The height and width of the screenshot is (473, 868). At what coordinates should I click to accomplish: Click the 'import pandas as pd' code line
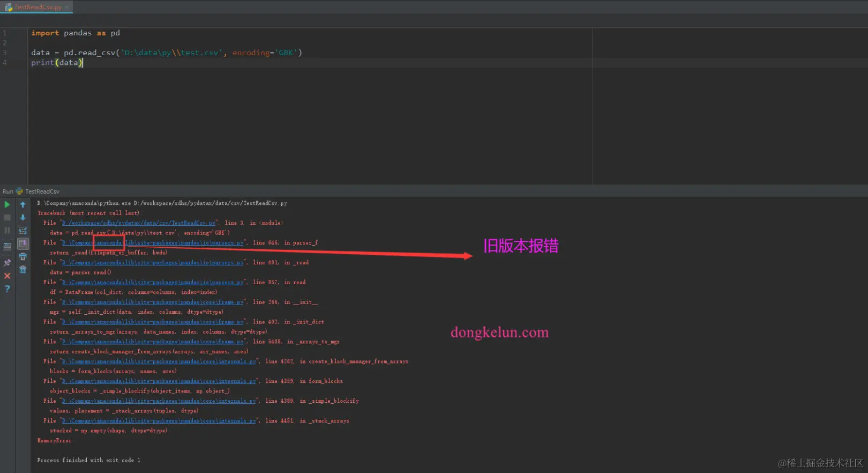76,33
